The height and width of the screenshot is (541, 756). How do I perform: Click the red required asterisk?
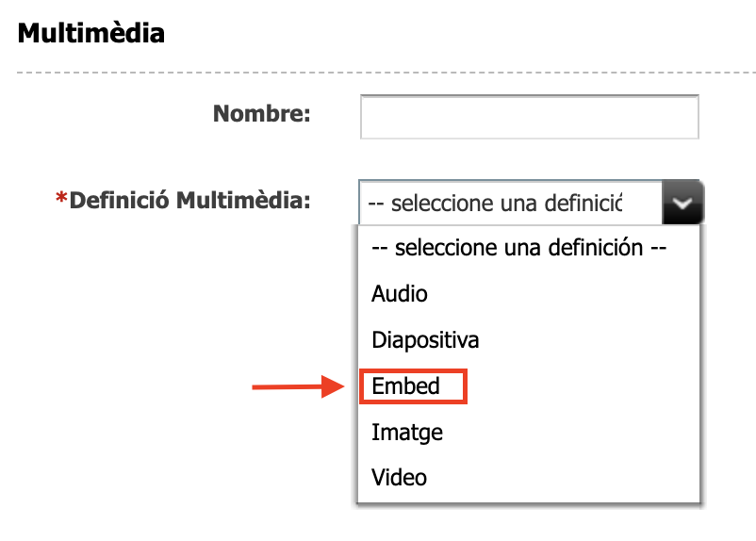[62, 200]
